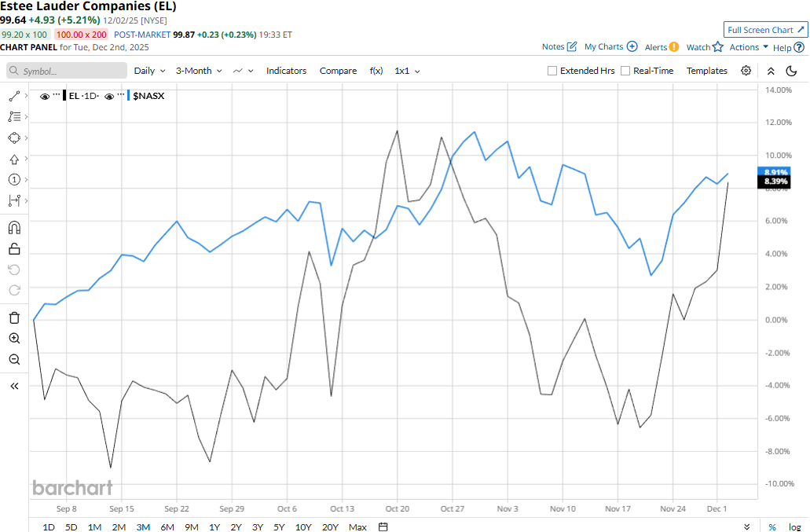The image size is (810, 532).
Task: Click the Notes link
Action: pos(553,46)
